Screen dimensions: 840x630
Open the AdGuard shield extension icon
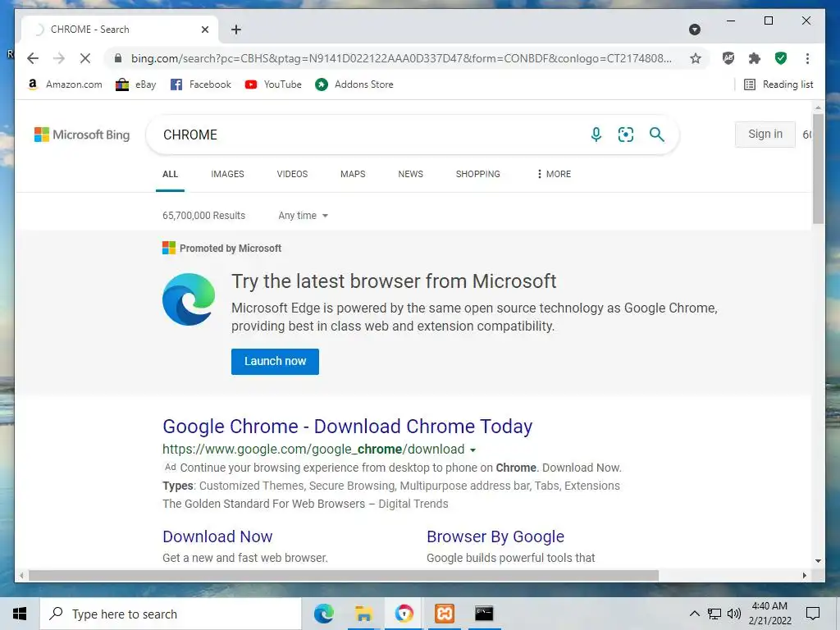click(x=728, y=58)
